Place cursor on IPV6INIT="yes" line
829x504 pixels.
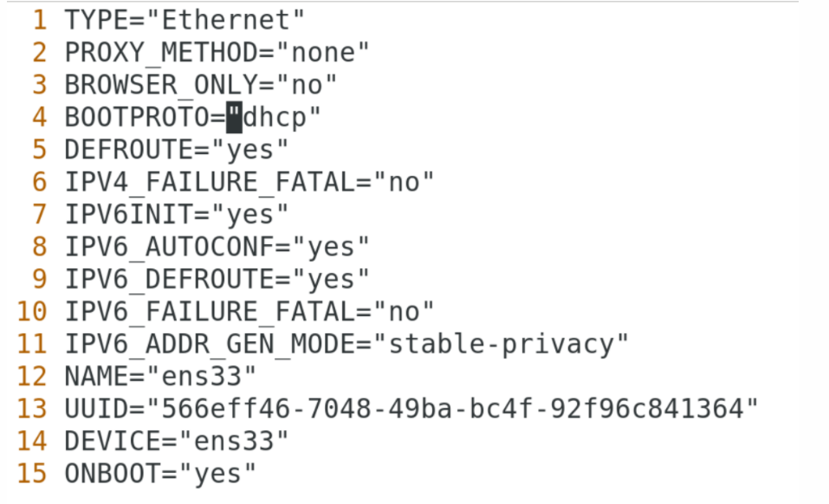point(176,215)
